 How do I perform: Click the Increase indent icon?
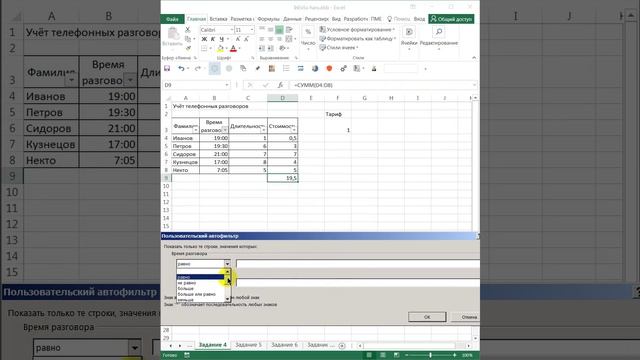[270, 49]
